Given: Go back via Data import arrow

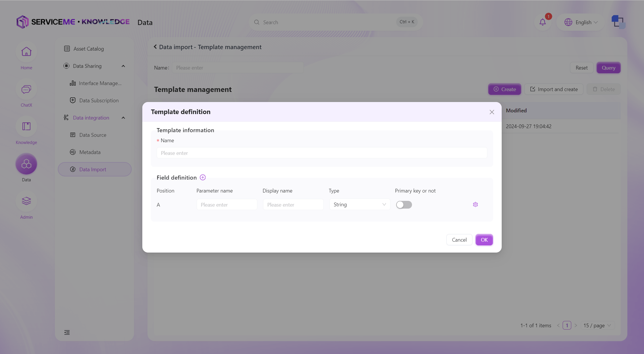Looking at the screenshot, I should (155, 47).
